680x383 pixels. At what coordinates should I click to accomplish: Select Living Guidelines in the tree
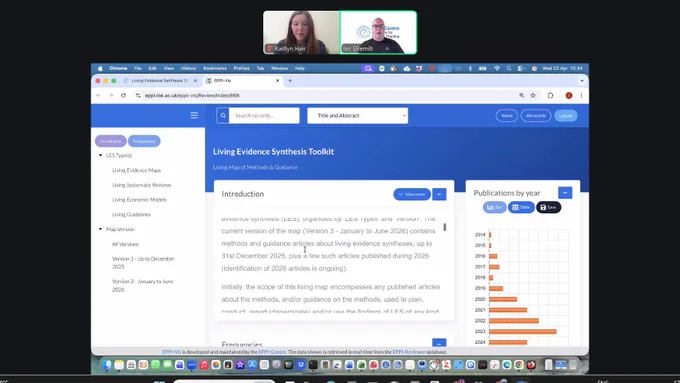pyautogui.click(x=131, y=214)
